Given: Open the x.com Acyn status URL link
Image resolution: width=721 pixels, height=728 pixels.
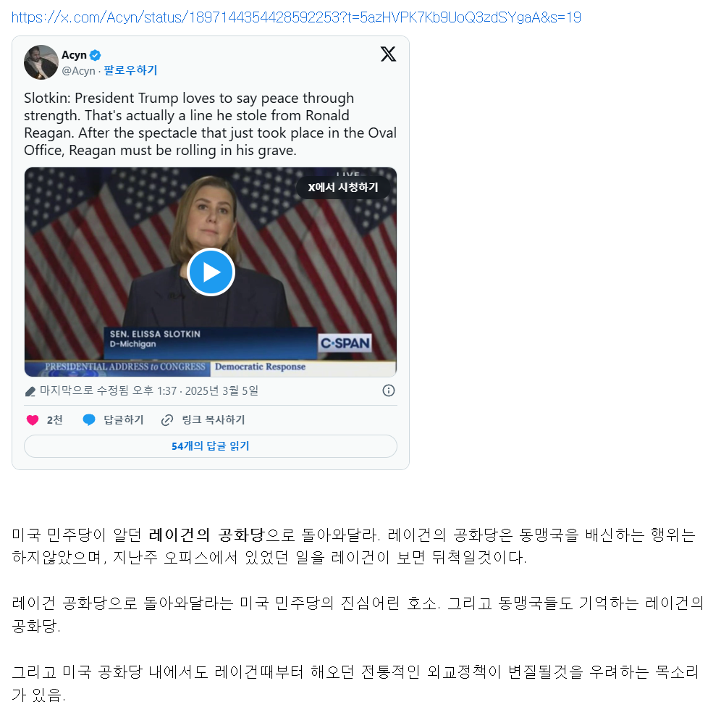Looking at the screenshot, I should (296, 17).
